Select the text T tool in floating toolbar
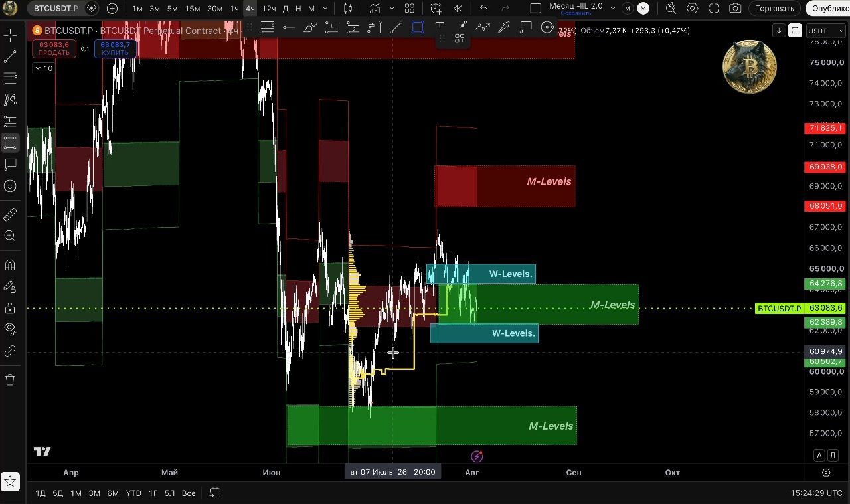Screen dimensions: 850x504 (439, 26)
